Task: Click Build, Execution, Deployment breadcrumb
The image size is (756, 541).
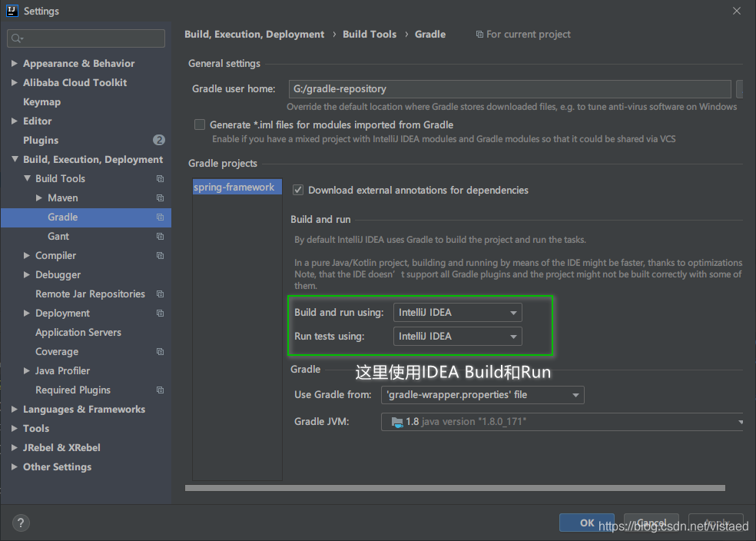Action: coord(254,35)
